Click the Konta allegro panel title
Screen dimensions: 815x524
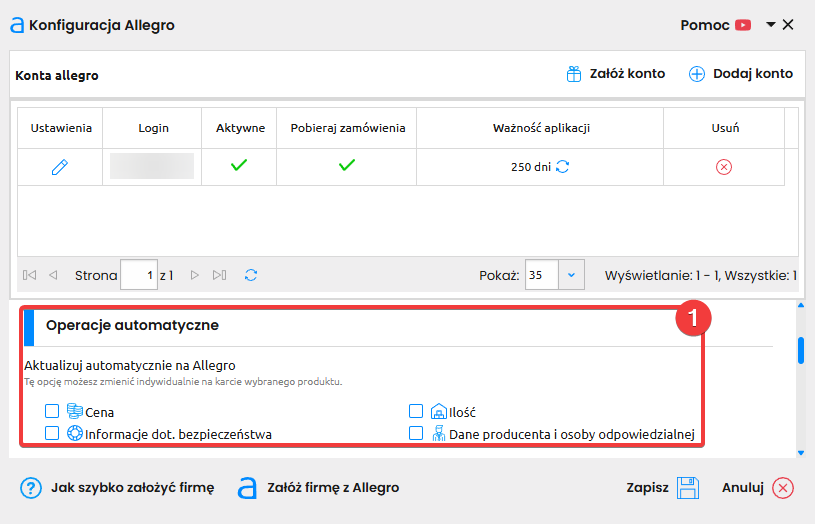pos(57,75)
